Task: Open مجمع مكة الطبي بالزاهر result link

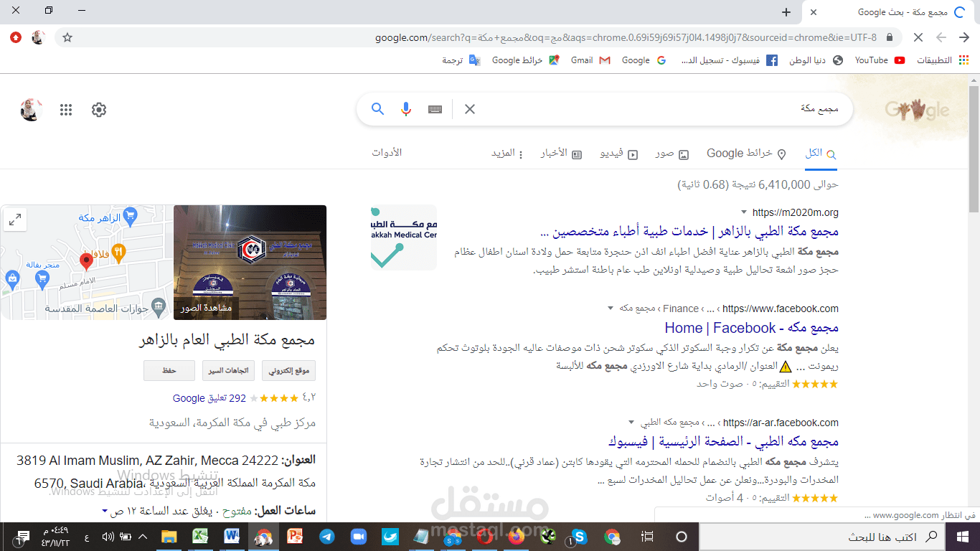Action: pos(688,232)
